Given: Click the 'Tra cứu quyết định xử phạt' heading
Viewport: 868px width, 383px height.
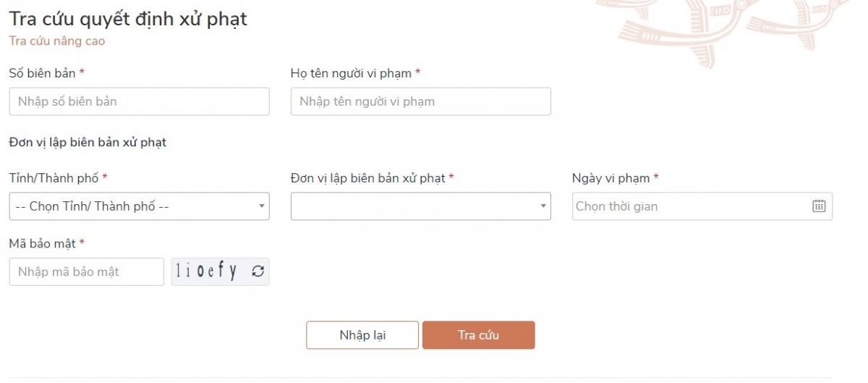Looking at the screenshot, I should tap(128, 19).
